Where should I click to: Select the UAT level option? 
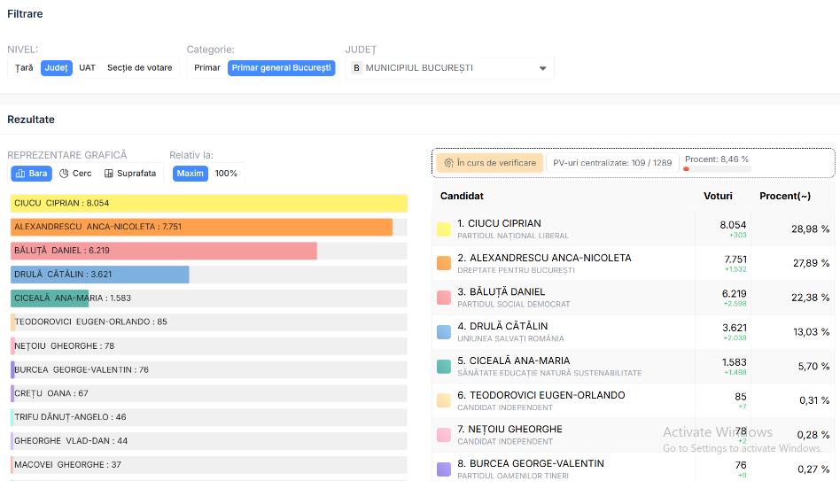coord(87,68)
